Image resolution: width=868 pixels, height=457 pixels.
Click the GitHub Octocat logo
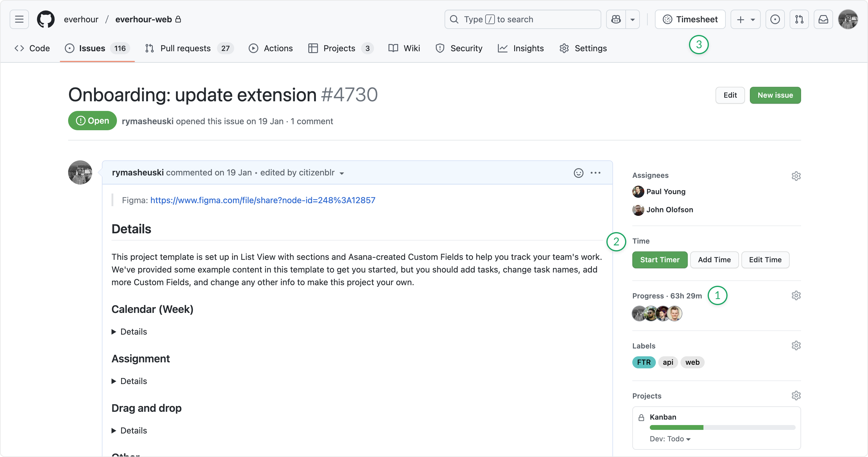(46, 19)
